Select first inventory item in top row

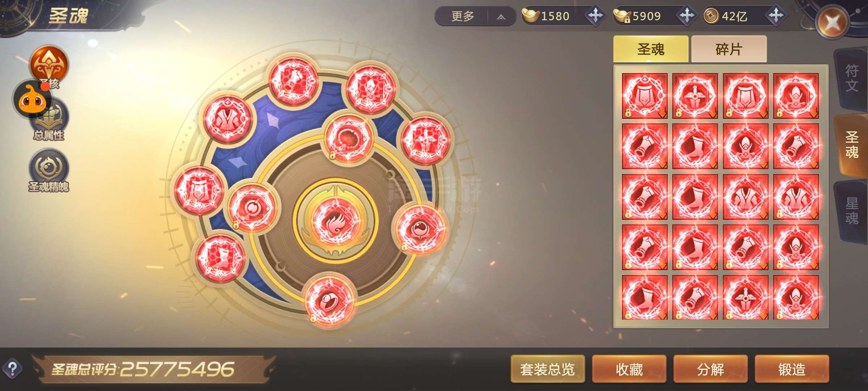[644, 96]
